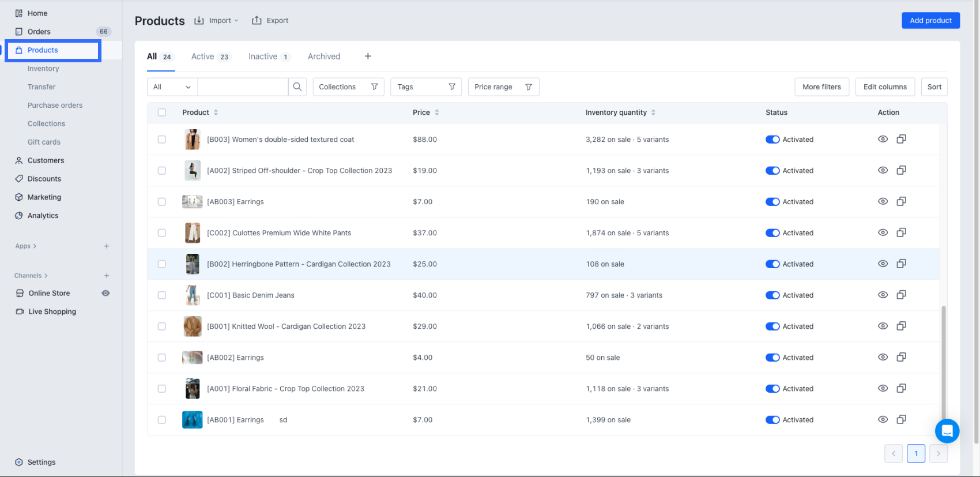Click the search magnifier icon

point(297,87)
